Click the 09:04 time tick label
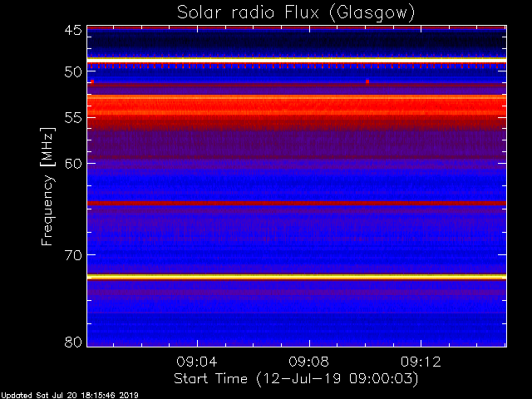The image size is (532, 399). [197, 362]
